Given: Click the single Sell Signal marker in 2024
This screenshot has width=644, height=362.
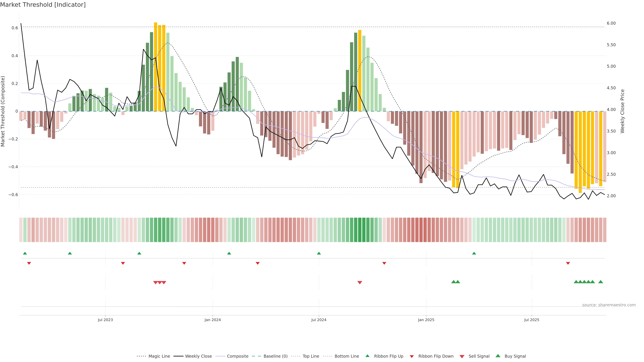Looking at the screenshot, I should pyautogui.click(x=360, y=283).
